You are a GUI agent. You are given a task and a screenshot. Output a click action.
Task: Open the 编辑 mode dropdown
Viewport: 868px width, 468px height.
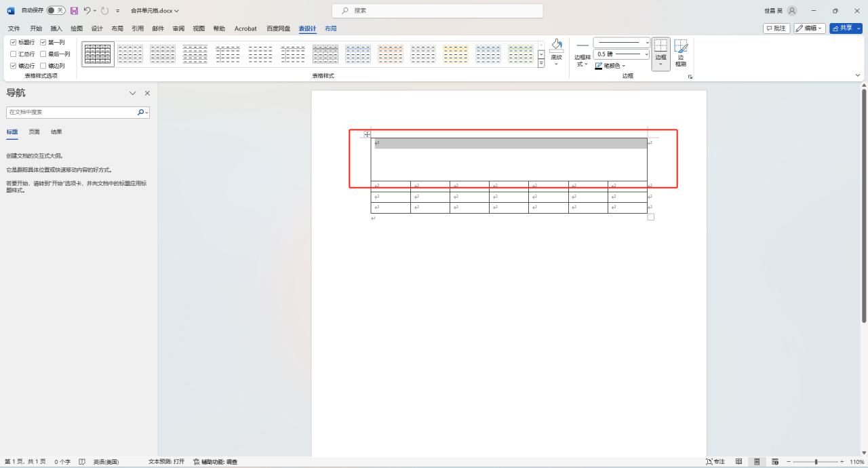point(810,28)
